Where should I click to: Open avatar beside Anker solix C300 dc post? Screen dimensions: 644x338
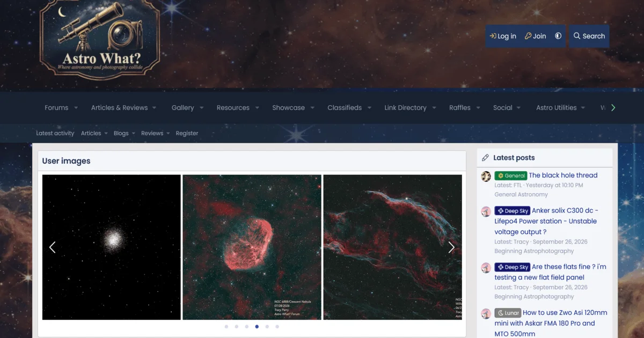pyautogui.click(x=486, y=211)
